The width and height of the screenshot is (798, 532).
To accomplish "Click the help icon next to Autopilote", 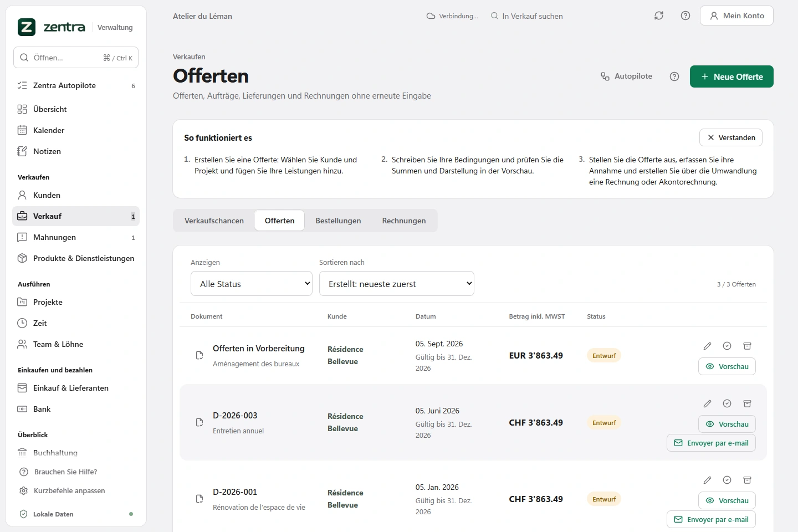I will (674, 76).
